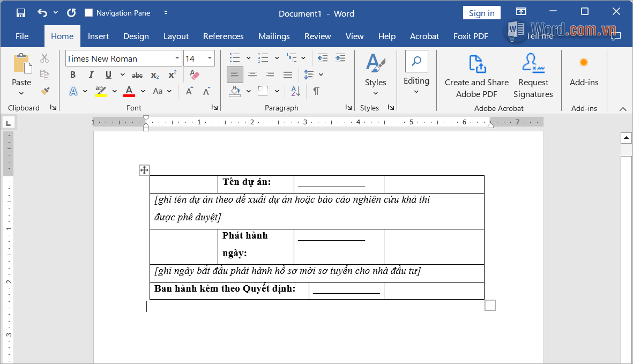633x364 pixels.
Task: Toggle Italic formatting
Action: 91,75
